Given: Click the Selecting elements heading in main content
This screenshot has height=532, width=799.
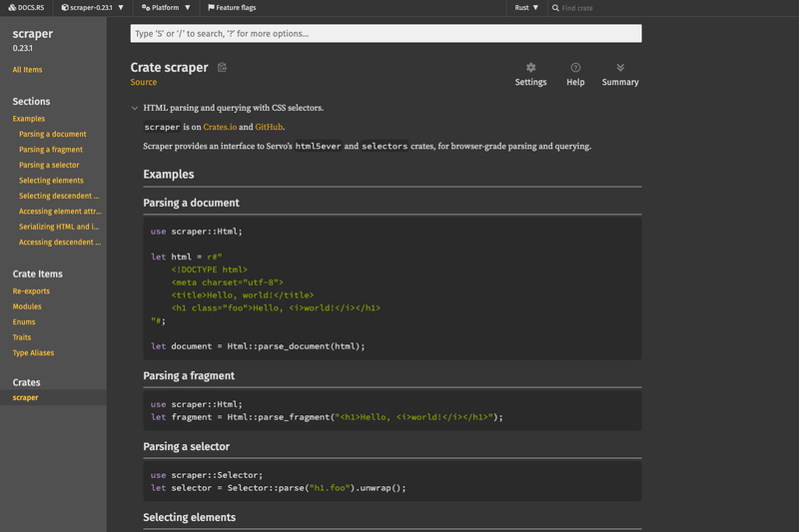Looking at the screenshot, I should (190, 517).
